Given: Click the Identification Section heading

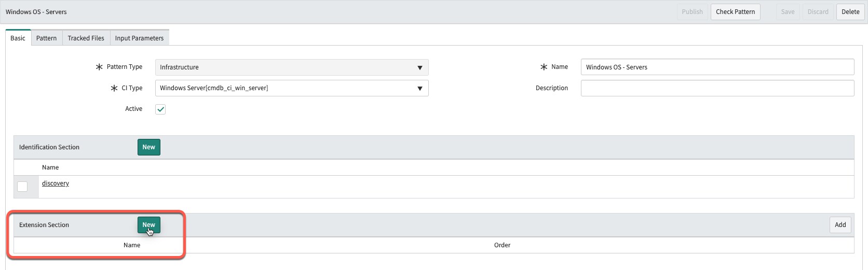Looking at the screenshot, I should pyautogui.click(x=49, y=147).
